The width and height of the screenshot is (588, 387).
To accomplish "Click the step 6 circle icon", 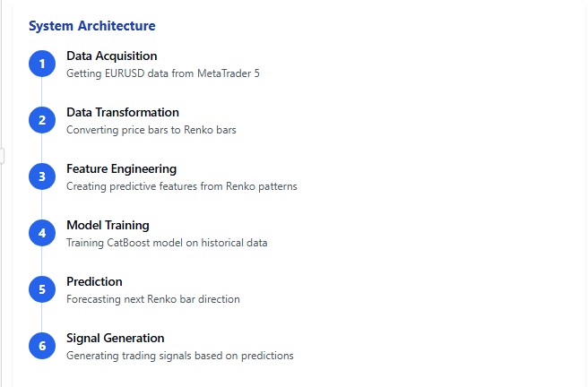I will coord(42,346).
